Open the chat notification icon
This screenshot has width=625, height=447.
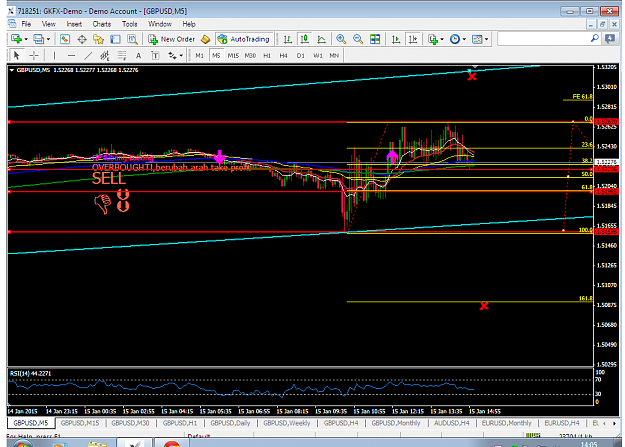click(609, 39)
